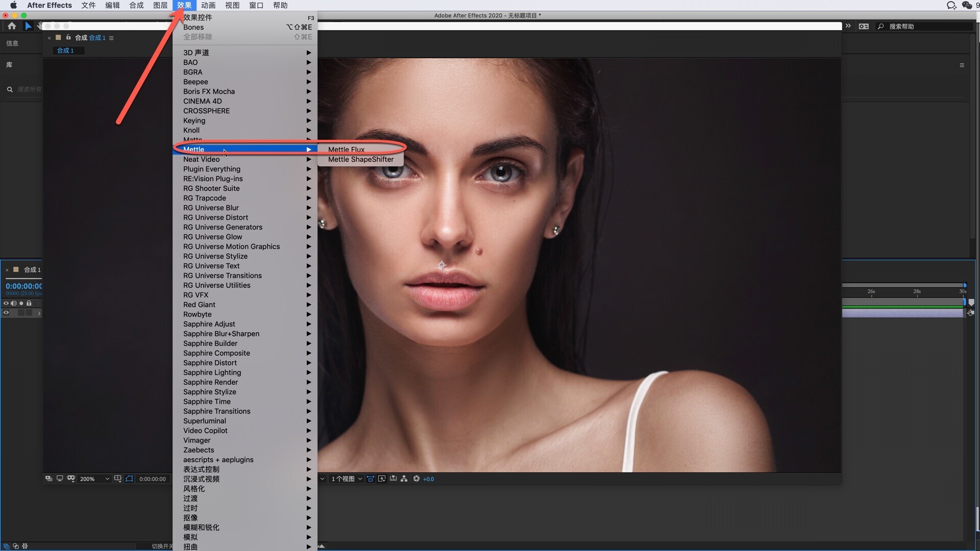Click the Home icon in toolbar

coord(12,26)
